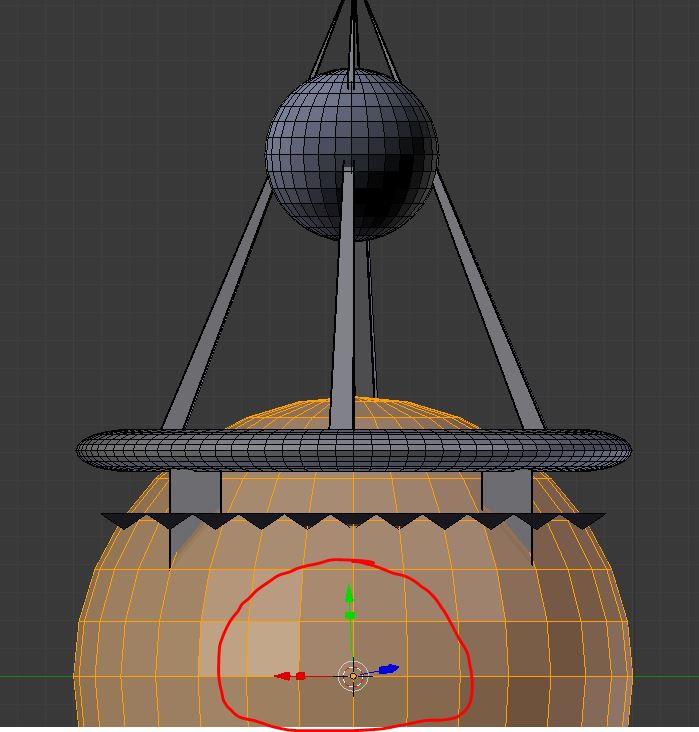
Task: Click the white circle at the gizmo center
Action: [353, 676]
